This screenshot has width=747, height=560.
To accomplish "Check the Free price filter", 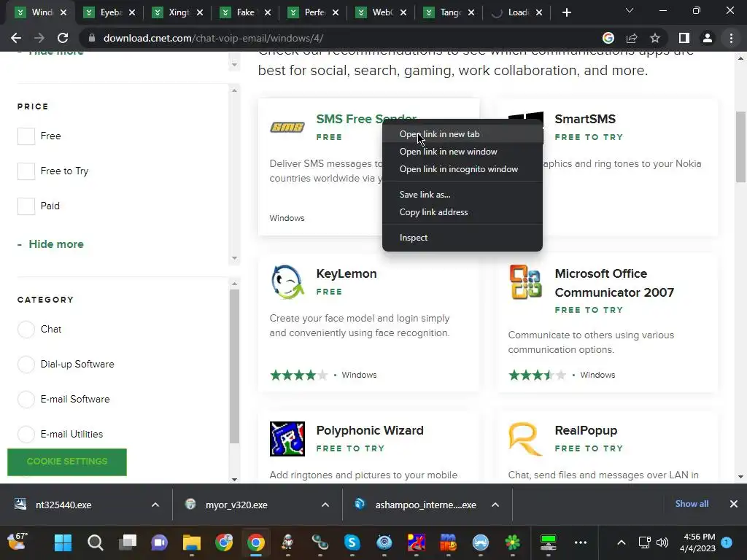I will (26, 136).
